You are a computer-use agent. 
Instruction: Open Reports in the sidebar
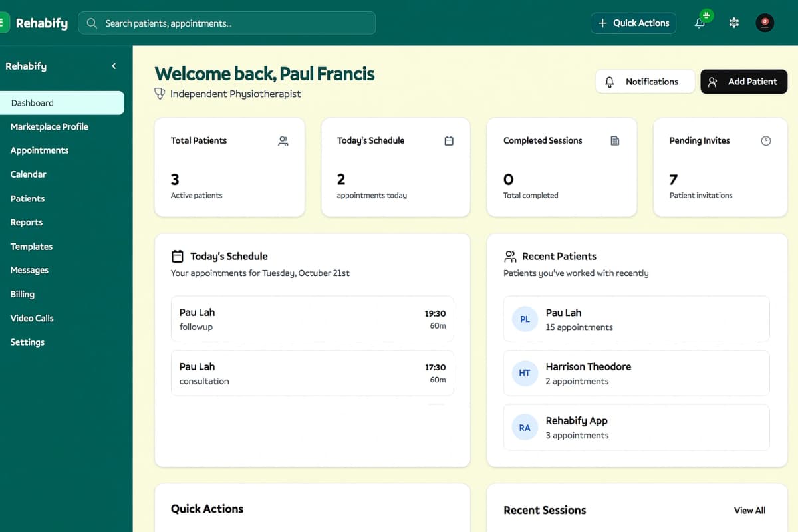click(x=27, y=223)
